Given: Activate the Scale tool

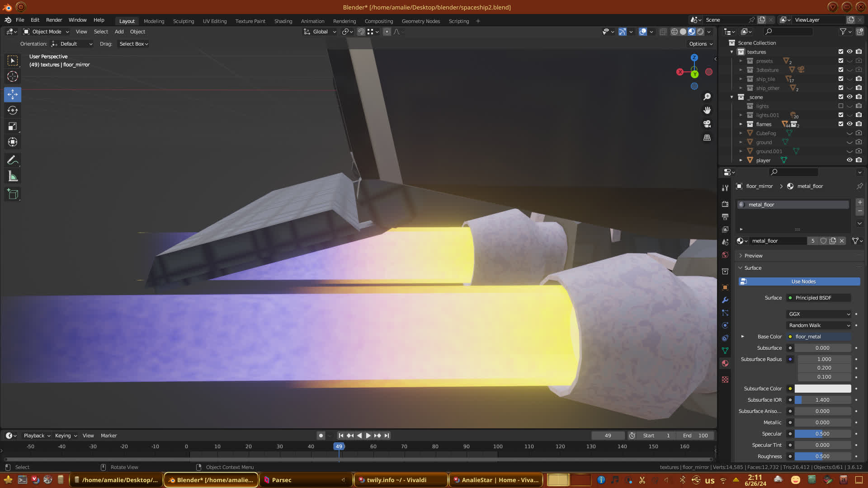Looking at the screenshot, I should tap(13, 127).
